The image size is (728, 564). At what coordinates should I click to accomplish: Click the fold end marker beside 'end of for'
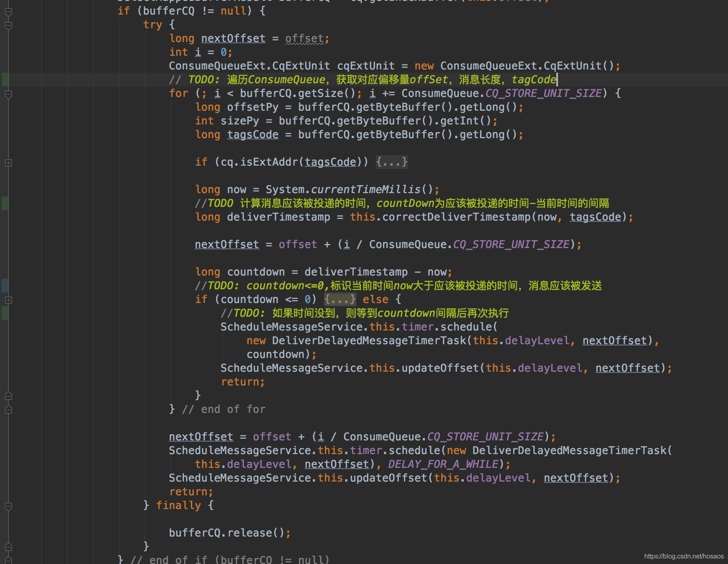click(x=8, y=410)
